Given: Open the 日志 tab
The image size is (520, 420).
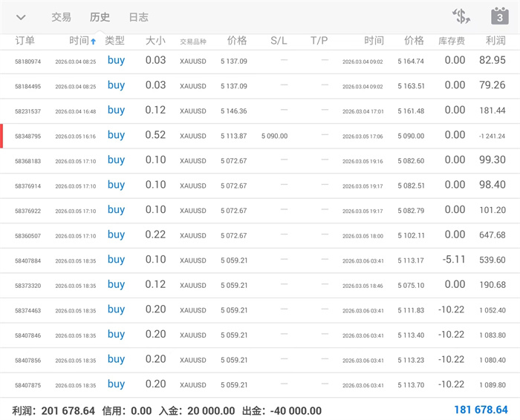Looking at the screenshot, I should tap(138, 17).
